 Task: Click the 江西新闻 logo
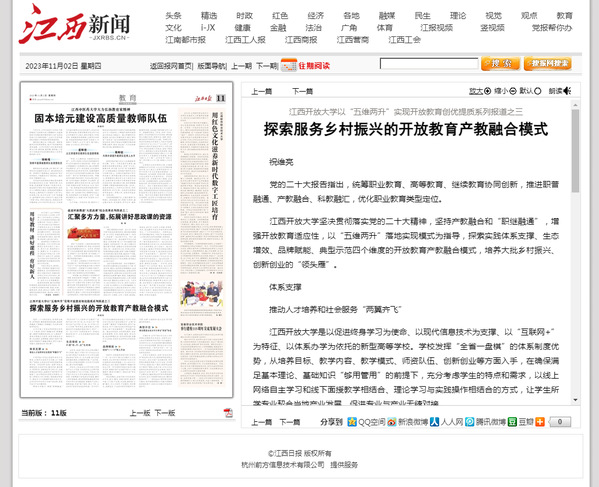coord(74,24)
